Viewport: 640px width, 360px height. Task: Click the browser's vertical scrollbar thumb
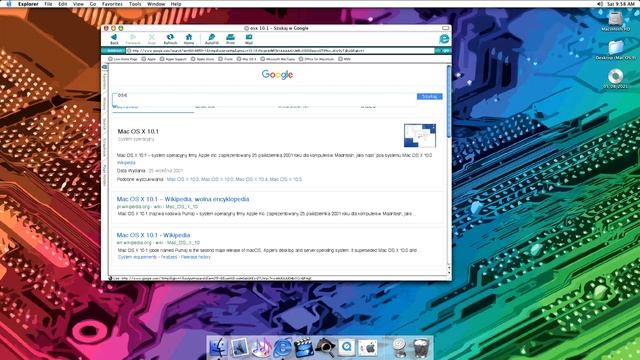click(449, 101)
